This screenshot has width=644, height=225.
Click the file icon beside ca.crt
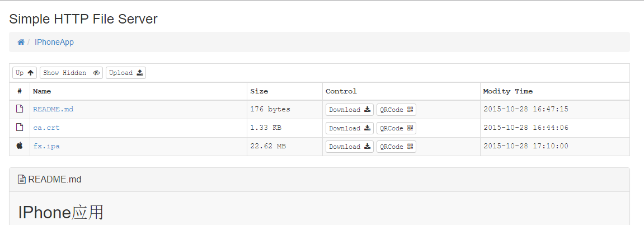coord(20,128)
